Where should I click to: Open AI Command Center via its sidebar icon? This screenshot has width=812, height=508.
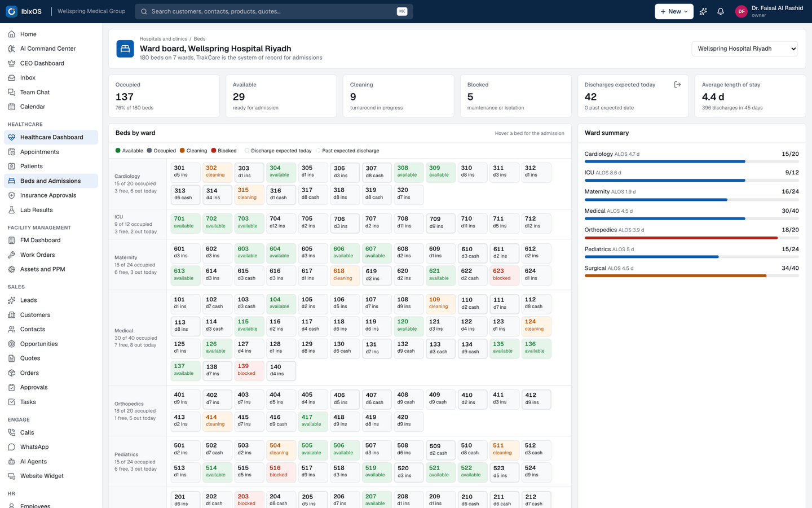pos(11,49)
